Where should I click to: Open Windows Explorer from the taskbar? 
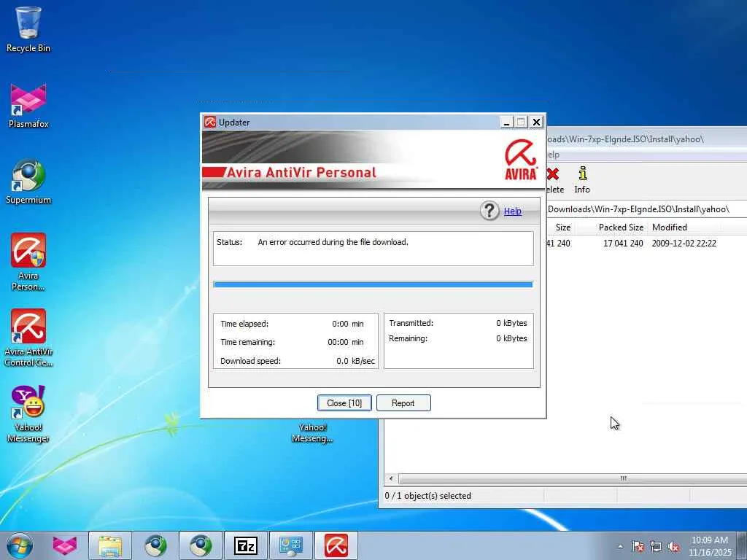point(110,545)
